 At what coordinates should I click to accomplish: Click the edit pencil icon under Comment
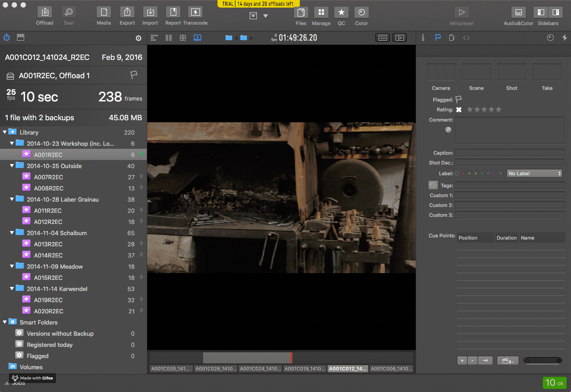[x=448, y=130]
